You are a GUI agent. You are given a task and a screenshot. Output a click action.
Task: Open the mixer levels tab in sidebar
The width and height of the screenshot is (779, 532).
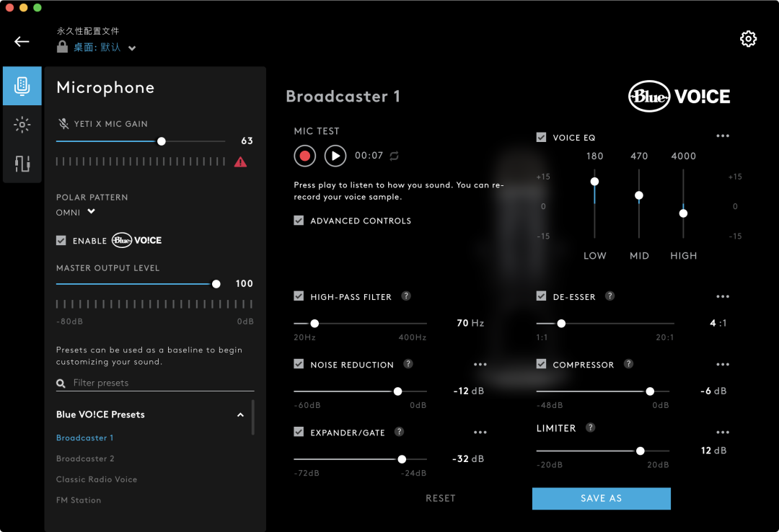22,164
